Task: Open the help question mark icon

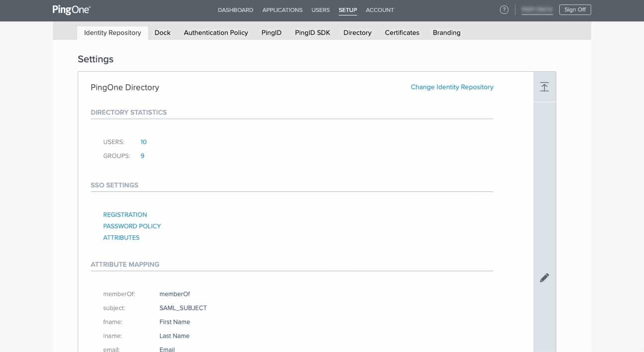Action: click(x=504, y=9)
